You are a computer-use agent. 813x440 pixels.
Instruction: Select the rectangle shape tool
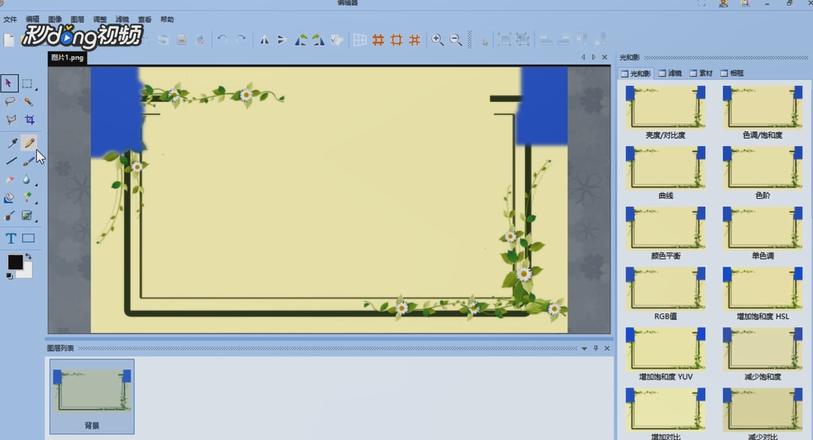(x=29, y=238)
